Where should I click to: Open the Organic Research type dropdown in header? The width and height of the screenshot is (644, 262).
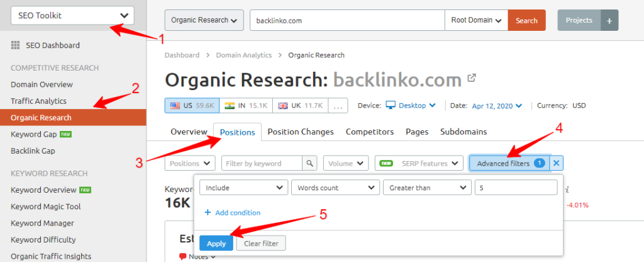click(204, 20)
